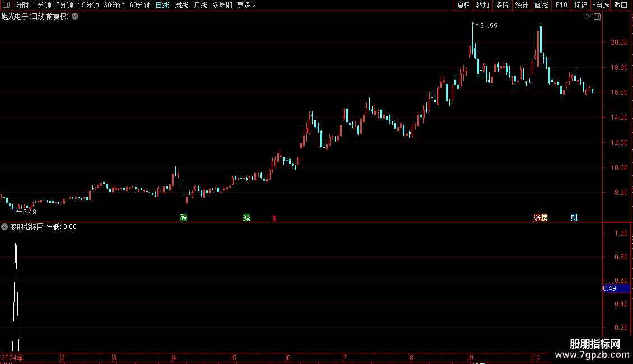633x364 pixels.
Task: Click the 涨榜 event marker
Action: (541, 217)
